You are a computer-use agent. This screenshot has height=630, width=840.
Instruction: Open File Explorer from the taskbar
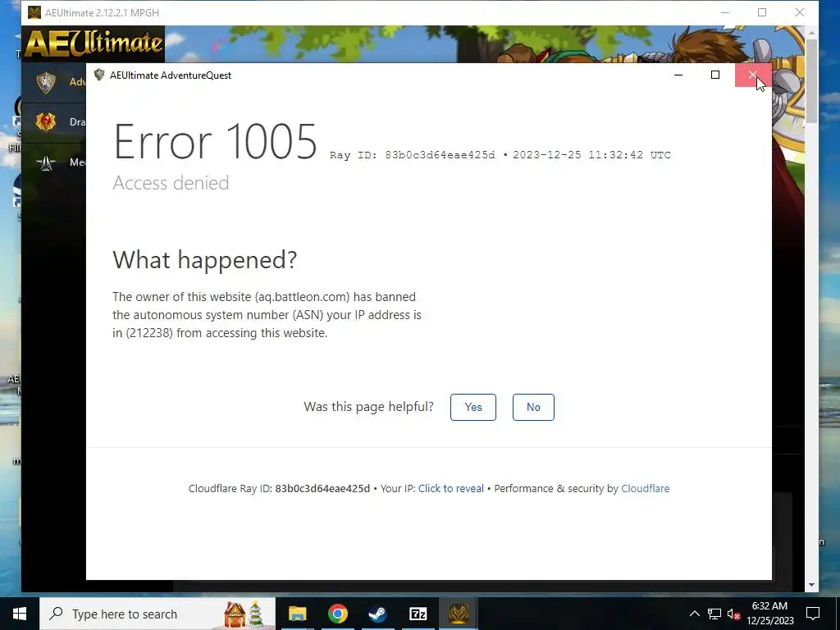tap(297, 614)
